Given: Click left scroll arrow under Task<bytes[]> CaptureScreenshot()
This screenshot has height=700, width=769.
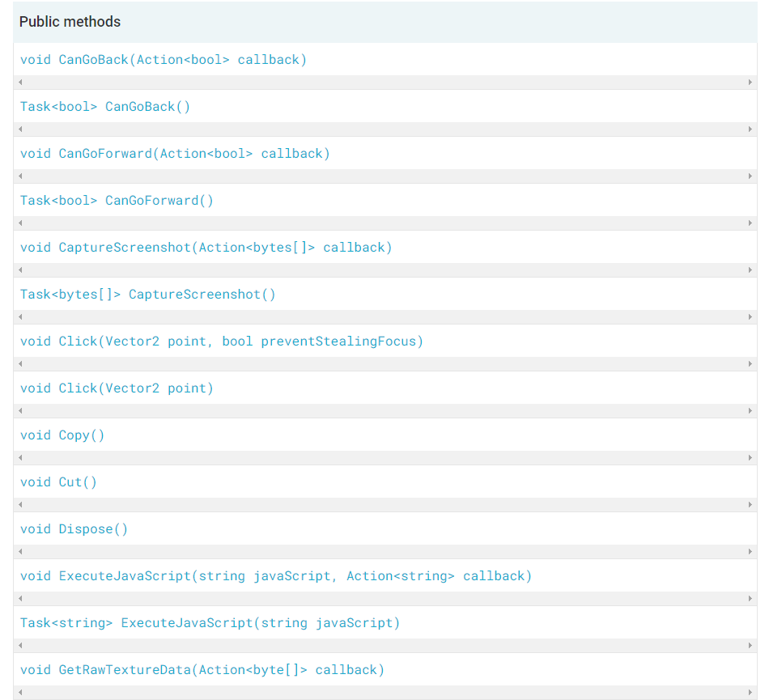Looking at the screenshot, I should click(20, 317).
